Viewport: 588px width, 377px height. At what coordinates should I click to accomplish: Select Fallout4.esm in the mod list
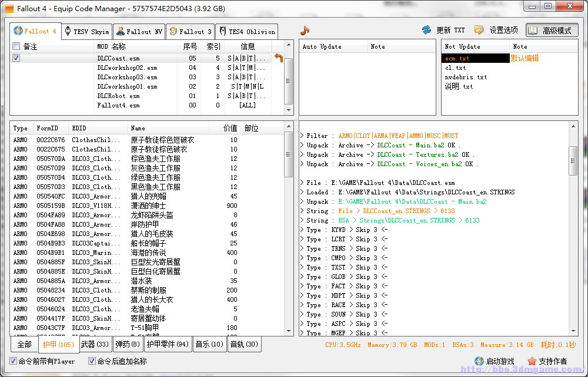pyautogui.click(x=118, y=105)
